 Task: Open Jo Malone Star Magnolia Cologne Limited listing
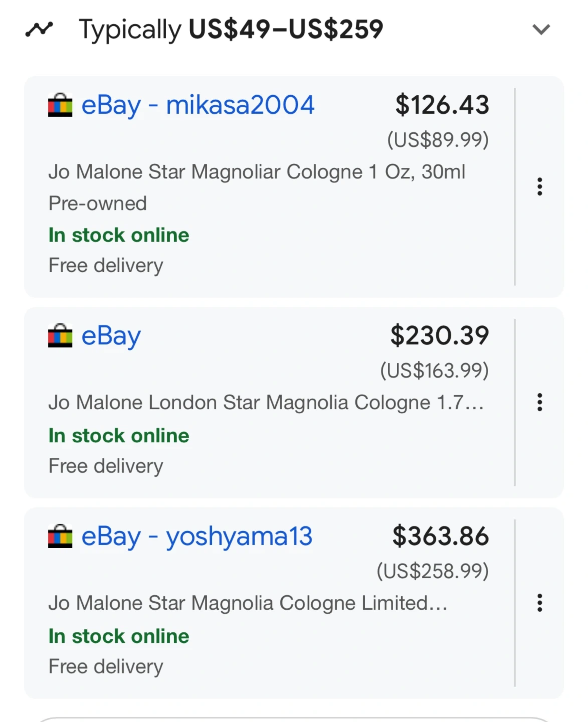click(248, 603)
